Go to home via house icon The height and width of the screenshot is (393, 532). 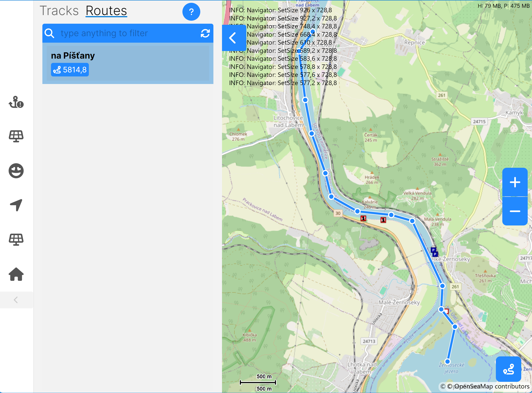16,274
